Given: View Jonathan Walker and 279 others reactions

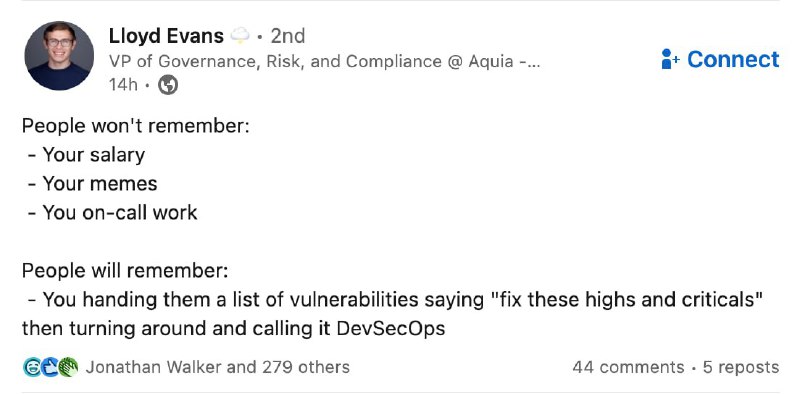Looking at the screenshot, I should coord(217,367).
